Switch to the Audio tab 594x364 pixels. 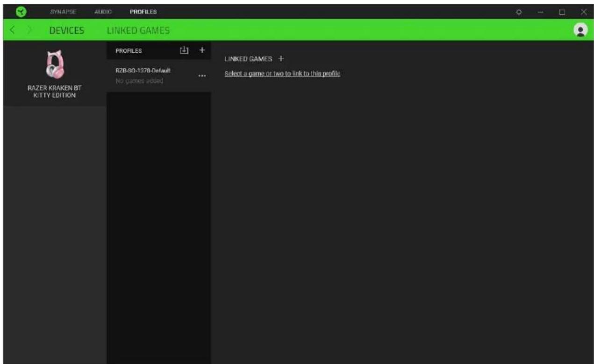102,11
